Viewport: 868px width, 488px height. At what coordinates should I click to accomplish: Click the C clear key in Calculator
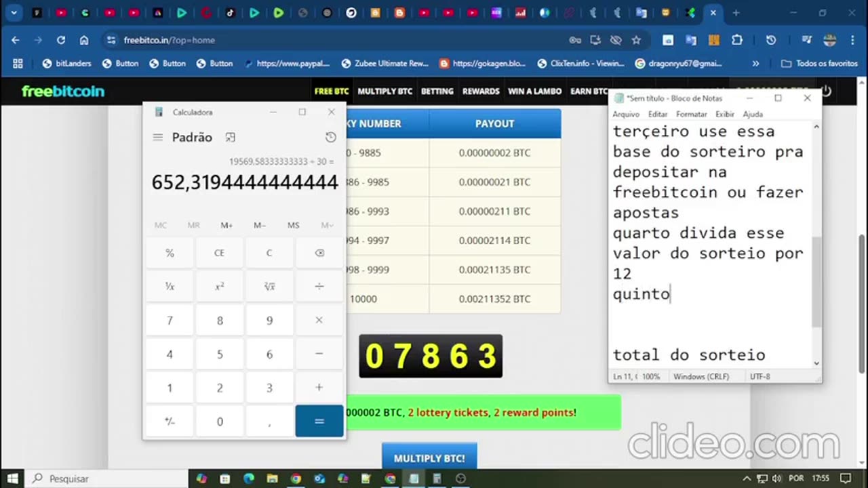tap(269, 253)
